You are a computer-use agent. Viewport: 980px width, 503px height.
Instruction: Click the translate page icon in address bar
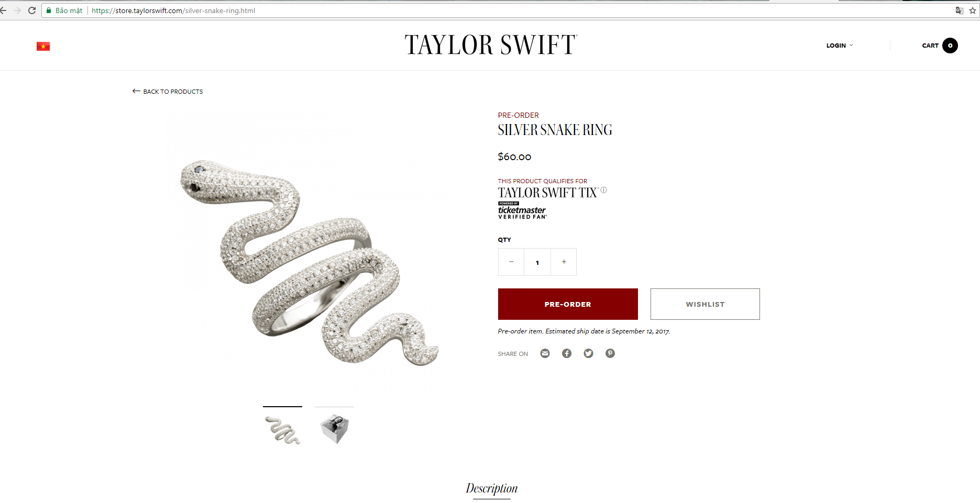pos(959,10)
